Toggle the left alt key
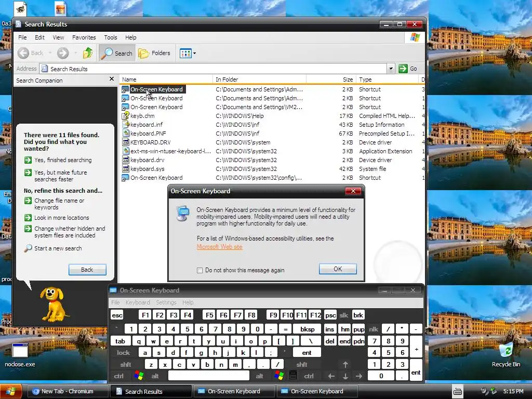This screenshot has height=399, width=532. pos(155,376)
